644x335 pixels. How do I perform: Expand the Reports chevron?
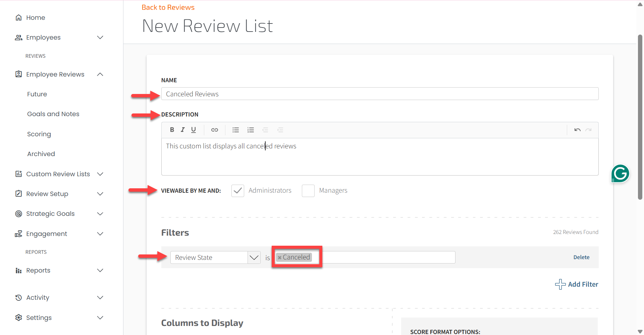click(100, 270)
